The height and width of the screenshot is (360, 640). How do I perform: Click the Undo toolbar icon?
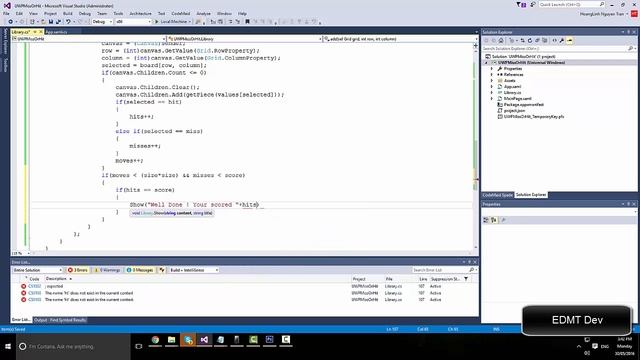click(x=68, y=22)
